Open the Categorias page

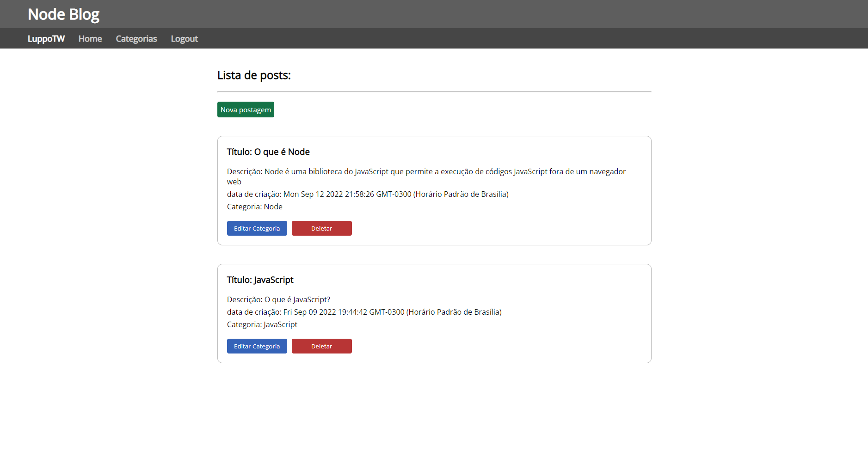coord(136,38)
